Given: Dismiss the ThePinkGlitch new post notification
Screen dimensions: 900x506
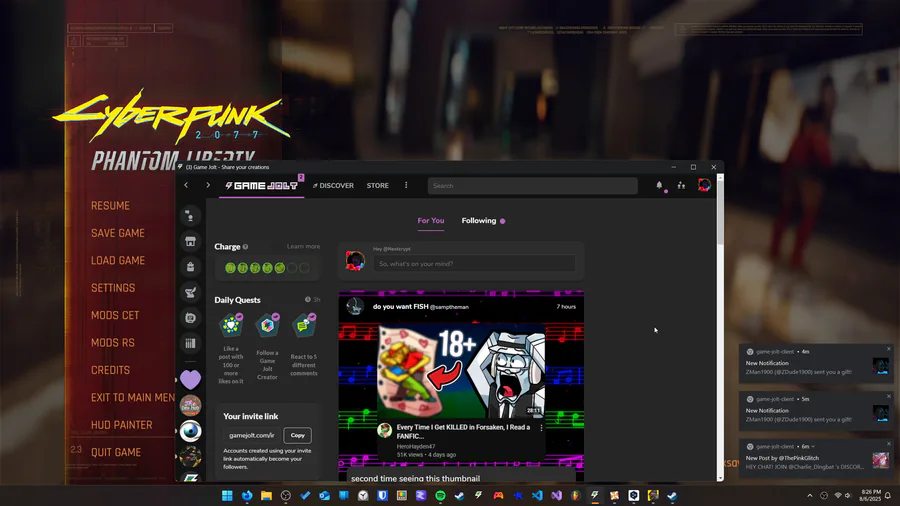Looking at the screenshot, I should pyautogui.click(x=889, y=443).
